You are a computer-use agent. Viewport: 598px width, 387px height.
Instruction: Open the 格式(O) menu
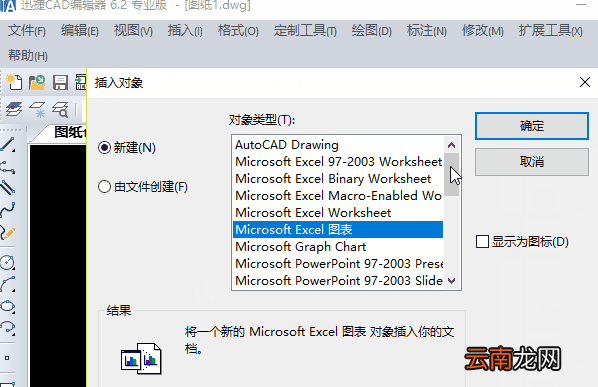pos(238,31)
